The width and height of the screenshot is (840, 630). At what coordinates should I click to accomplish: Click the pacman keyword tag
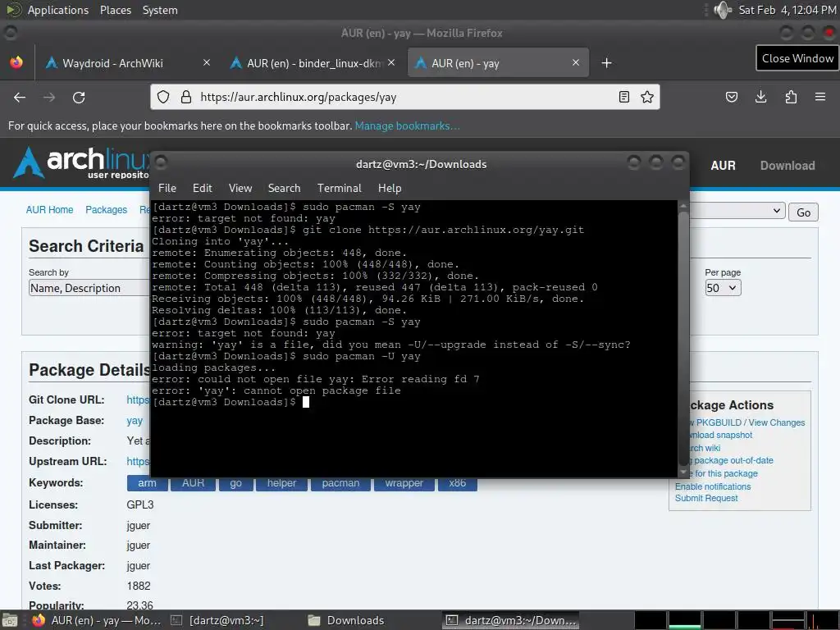coord(340,483)
